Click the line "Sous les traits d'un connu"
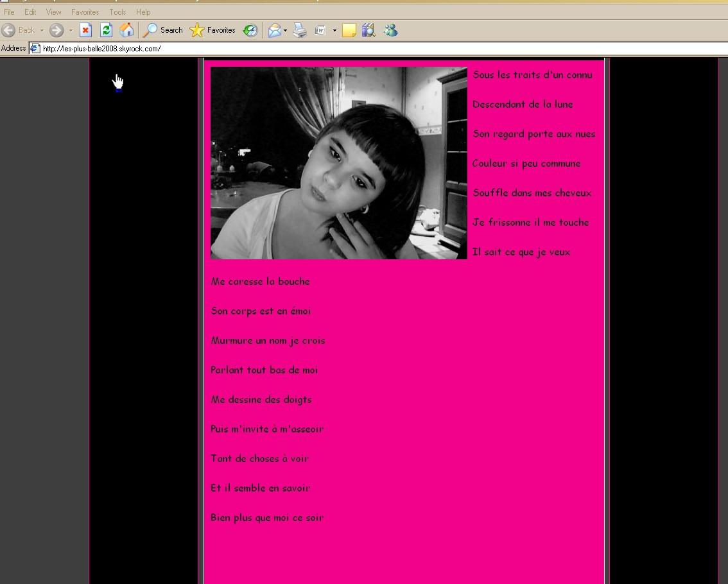 (x=533, y=74)
